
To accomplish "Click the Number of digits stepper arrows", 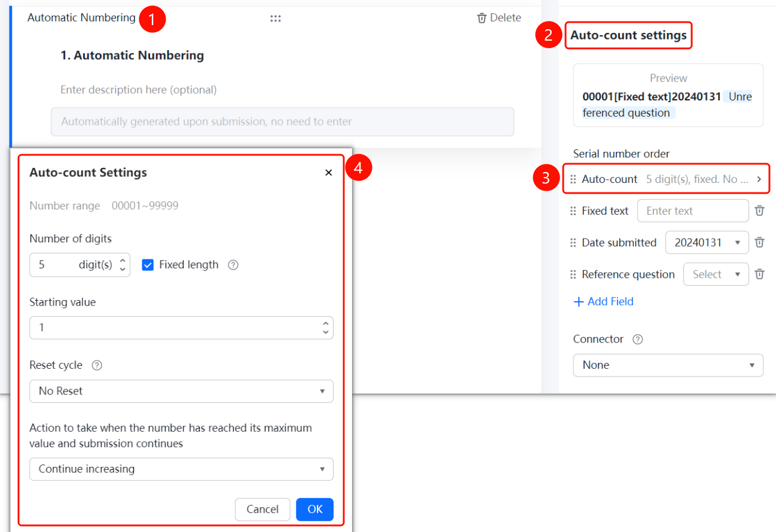I will point(123,265).
